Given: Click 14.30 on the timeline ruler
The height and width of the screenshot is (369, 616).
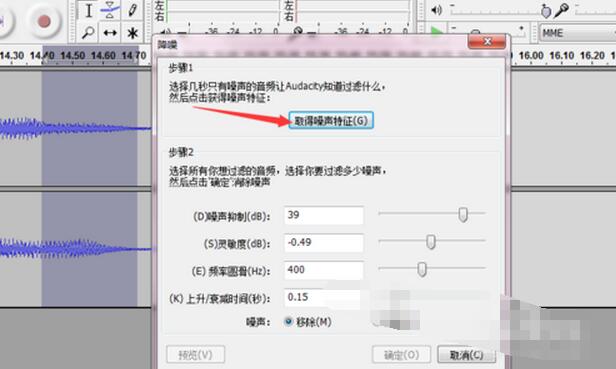Looking at the screenshot, I should 12,56.
